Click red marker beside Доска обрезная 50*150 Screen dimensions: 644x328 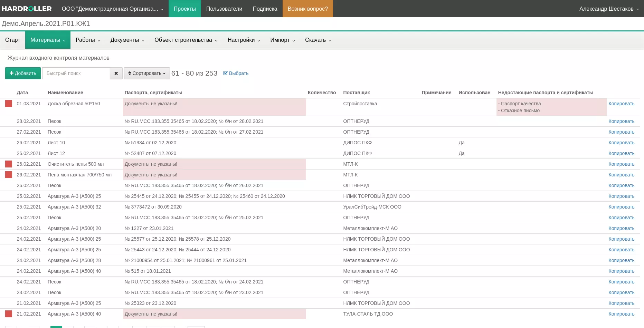click(9, 104)
